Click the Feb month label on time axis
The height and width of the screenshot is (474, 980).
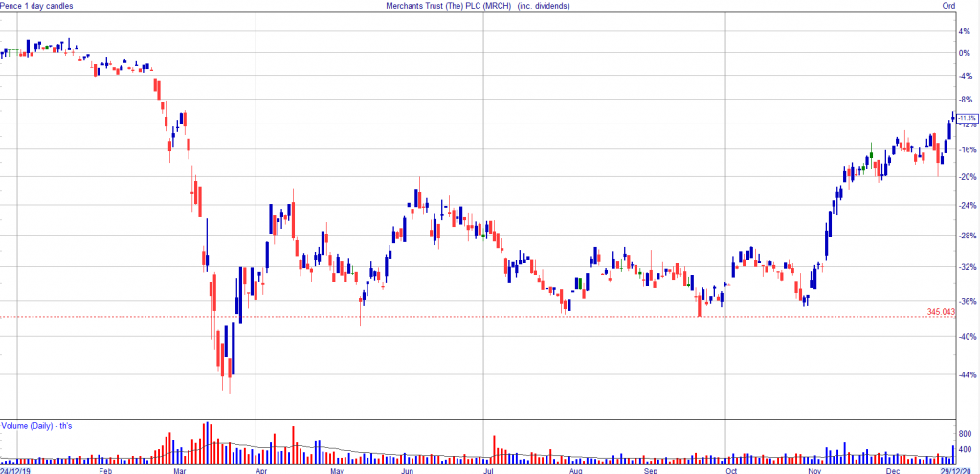[x=104, y=470]
